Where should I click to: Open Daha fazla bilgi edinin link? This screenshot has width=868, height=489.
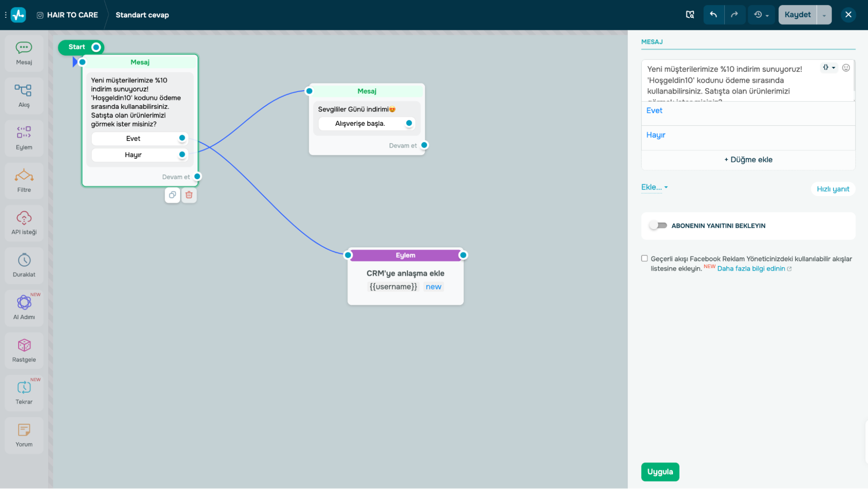[751, 269]
